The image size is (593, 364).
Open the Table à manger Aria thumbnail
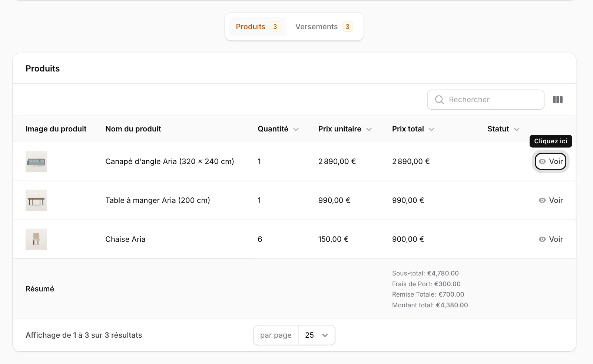[x=36, y=200]
